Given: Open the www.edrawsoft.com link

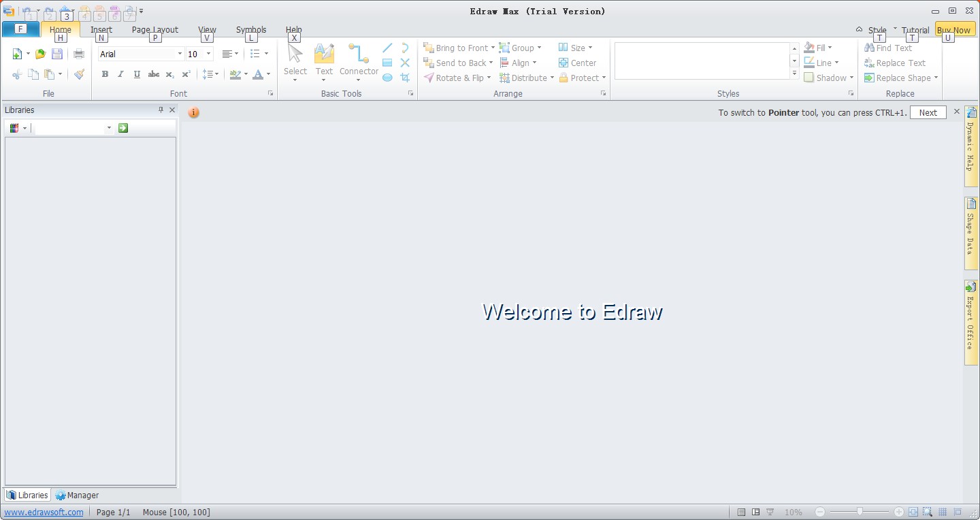Looking at the screenshot, I should (x=44, y=512).
